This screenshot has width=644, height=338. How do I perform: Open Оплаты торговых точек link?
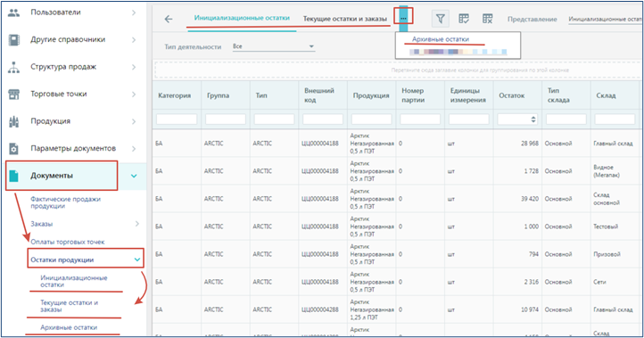tap(68, 242)
